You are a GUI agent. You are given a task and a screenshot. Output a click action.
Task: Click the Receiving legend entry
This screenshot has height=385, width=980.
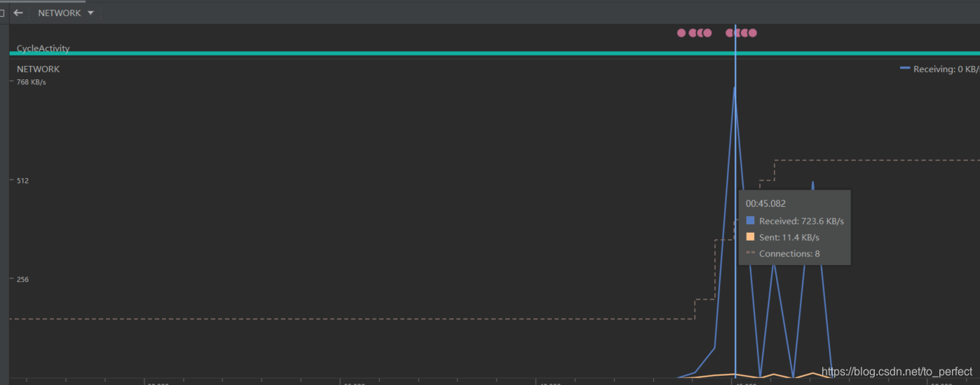[939, 69]
